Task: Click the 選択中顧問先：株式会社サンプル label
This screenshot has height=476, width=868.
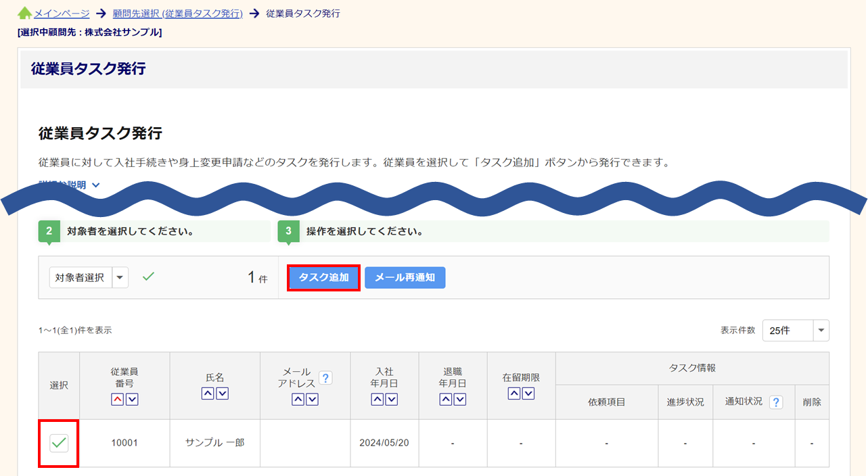Action: click(89, 32)
